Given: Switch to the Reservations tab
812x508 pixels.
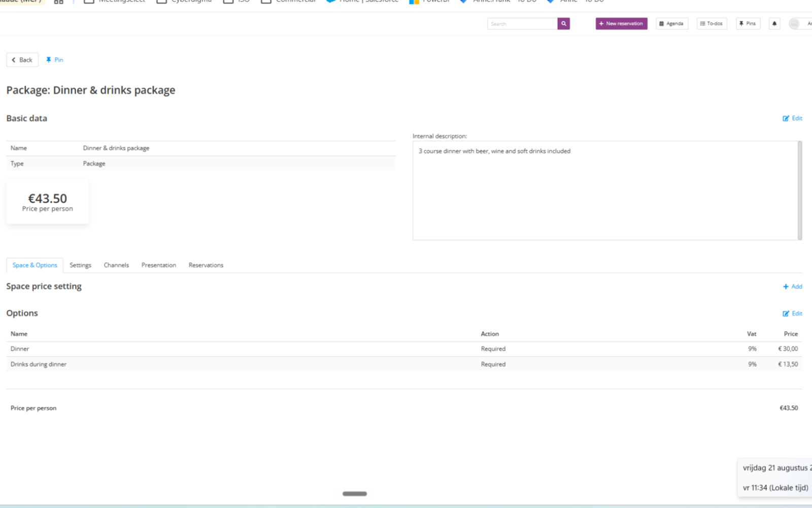Looking at the screenshot, I should (206, 265).
